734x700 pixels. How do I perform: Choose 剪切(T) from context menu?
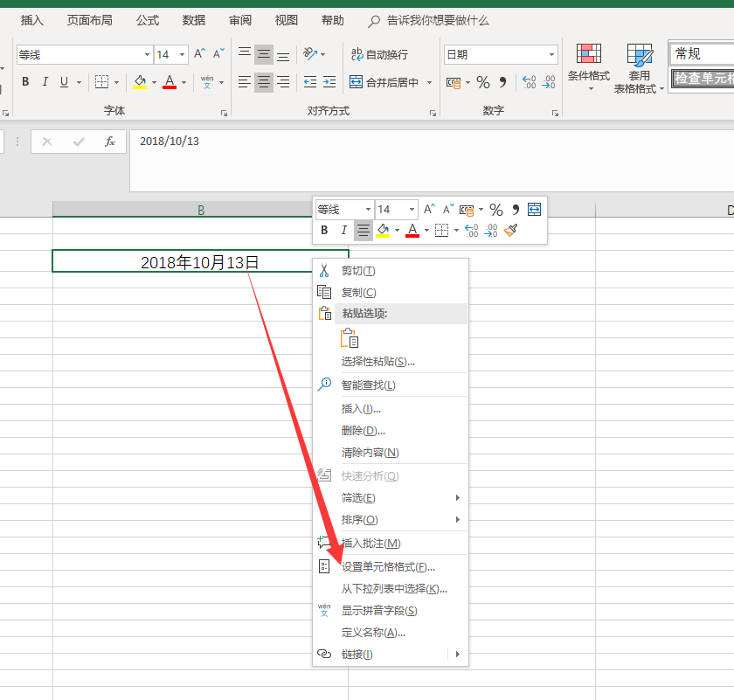tap(391, 271)
